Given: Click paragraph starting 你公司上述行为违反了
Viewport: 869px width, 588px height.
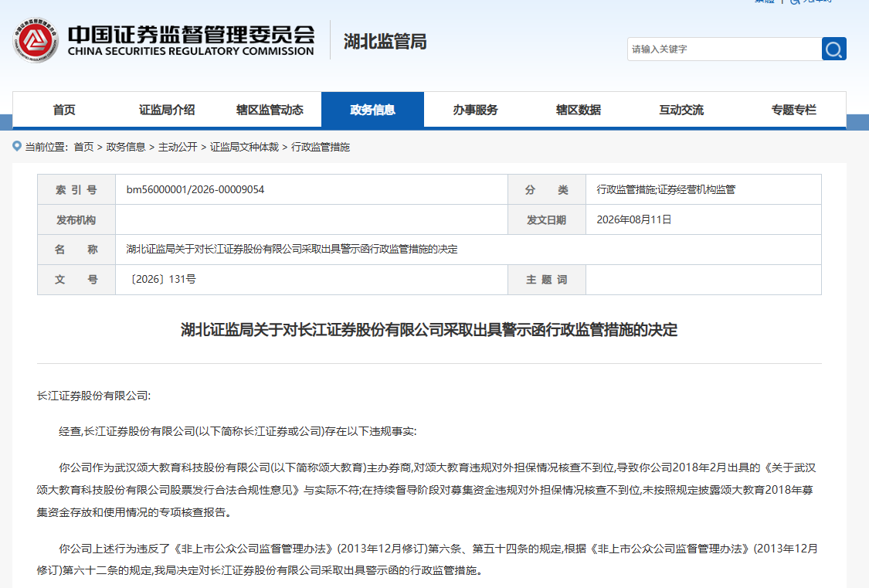Looking at the screenshot, I should pyautogui.click(x=427, y=559).
